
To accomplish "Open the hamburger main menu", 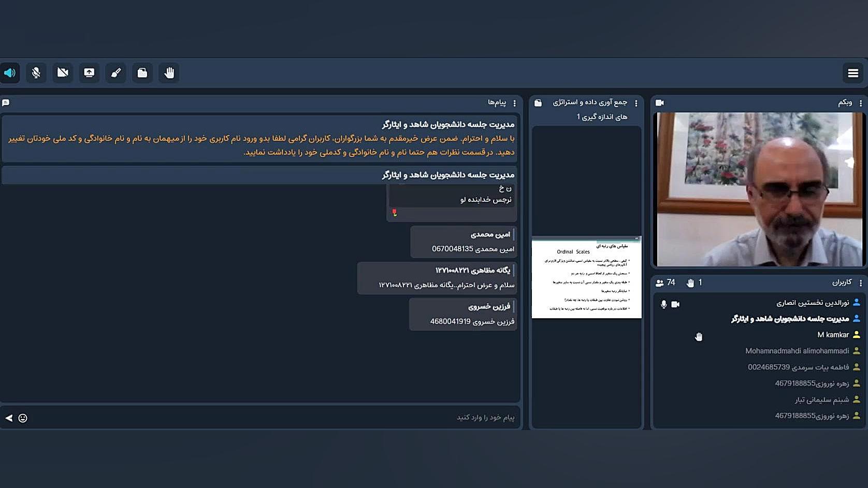I will point(853,73).
